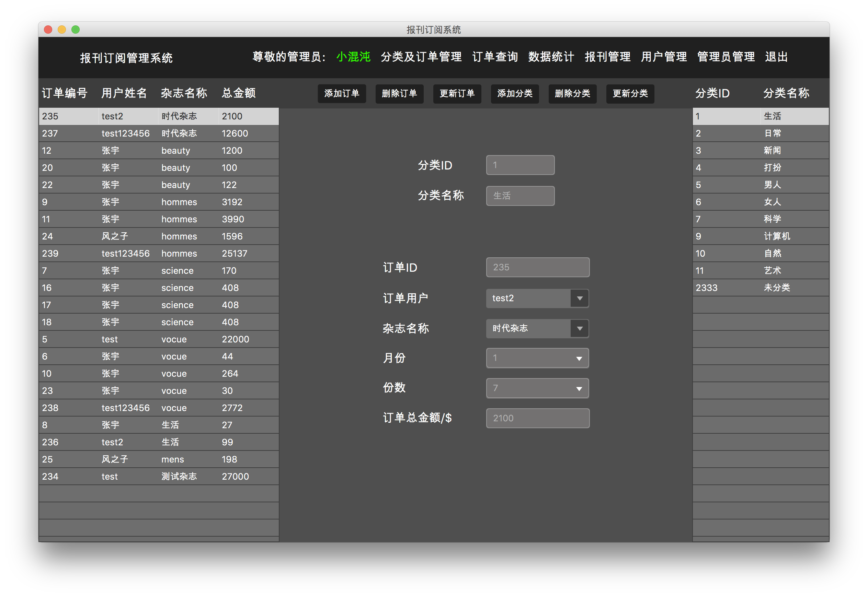The height and width of the screenshot is (597, 868).
Task: Select the 科学 category row
Action: (x=760, y=219)
